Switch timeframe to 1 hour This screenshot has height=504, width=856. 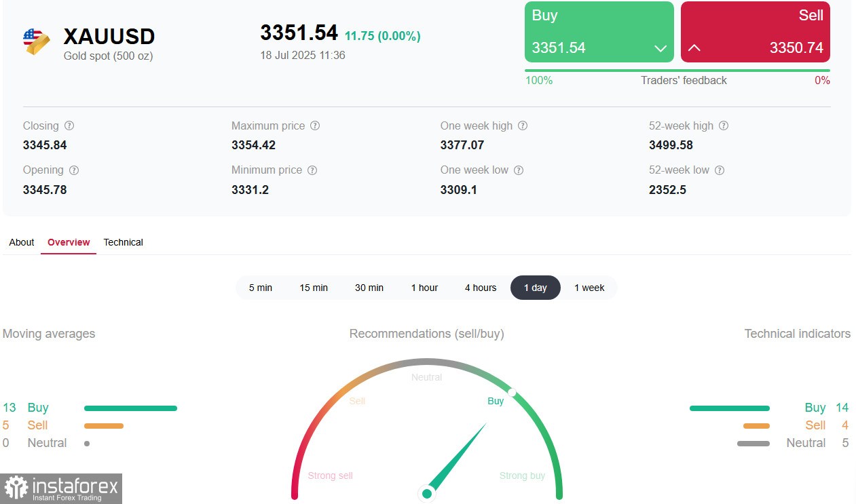pyautogui.click(x=424, y=288)
